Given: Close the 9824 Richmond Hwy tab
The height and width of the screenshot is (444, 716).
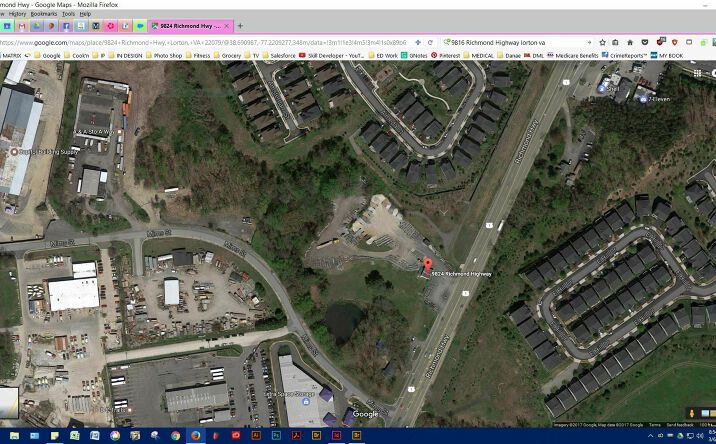Looking at the screenshot, I should point(226,26).
